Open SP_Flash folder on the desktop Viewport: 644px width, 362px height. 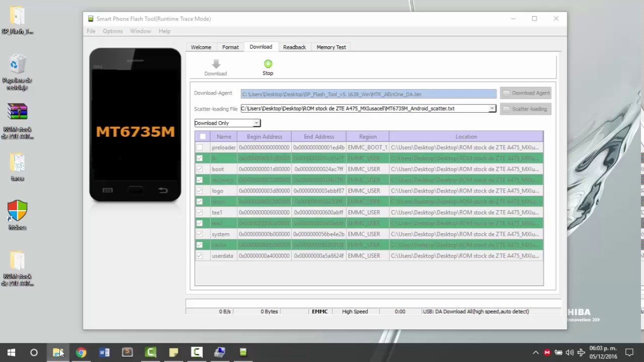pos(17,20)
